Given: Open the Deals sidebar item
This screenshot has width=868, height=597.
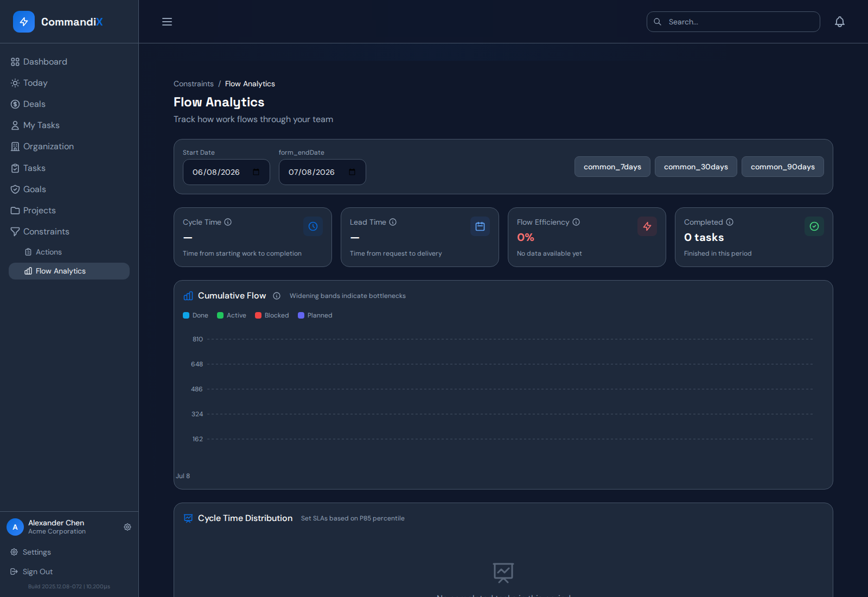Looking at the screenshot, I should [69, 104].
